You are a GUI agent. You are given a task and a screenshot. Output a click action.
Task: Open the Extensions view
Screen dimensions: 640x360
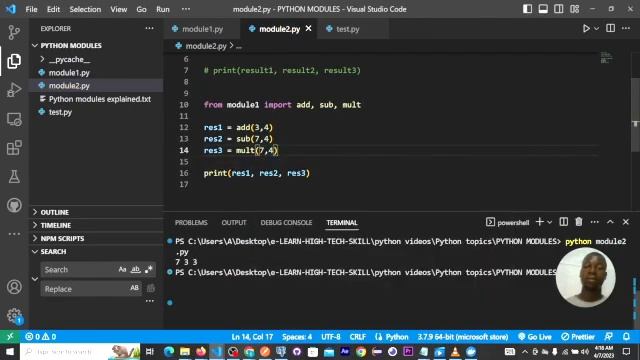point(14,148)
